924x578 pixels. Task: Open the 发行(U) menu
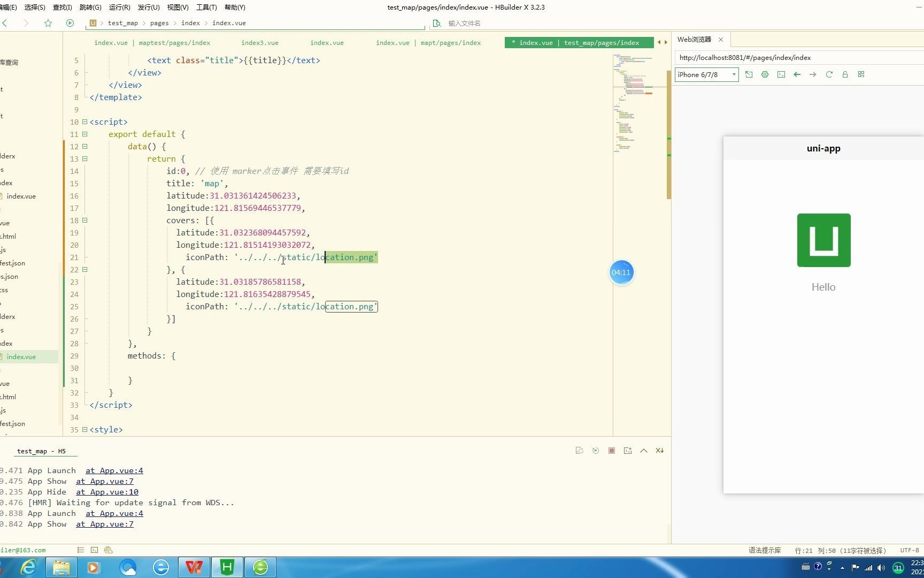149,7
